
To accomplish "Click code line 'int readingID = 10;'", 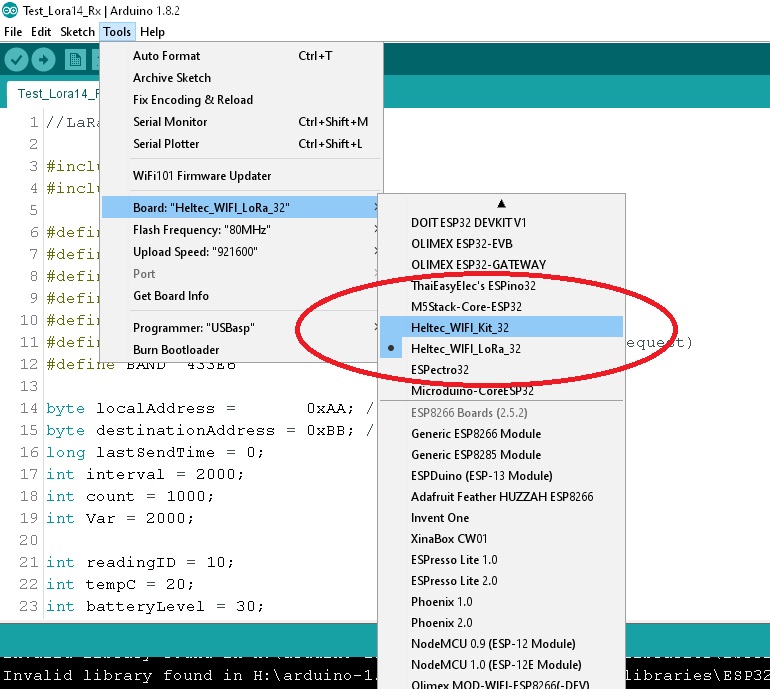I will [x=140, y=562].
